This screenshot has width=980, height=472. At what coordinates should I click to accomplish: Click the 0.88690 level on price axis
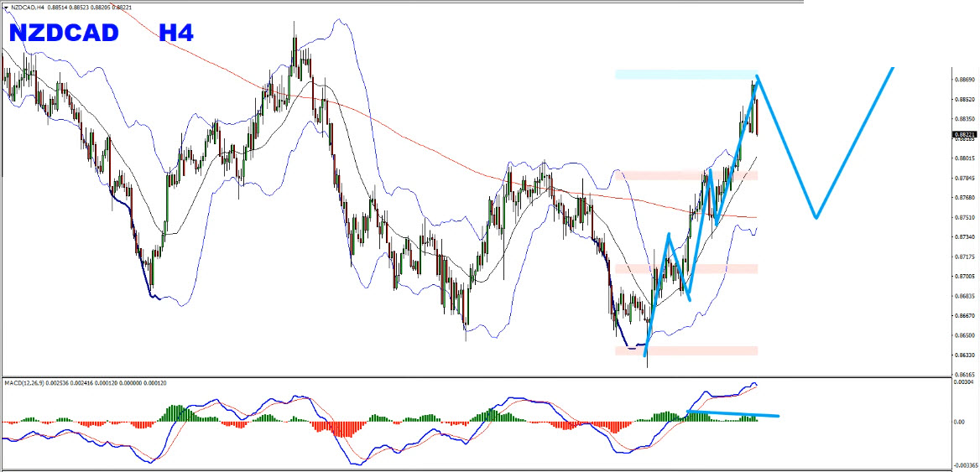point(964,80)
